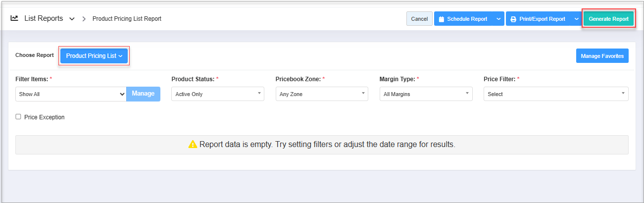Click the breadcrumb arrow separator icon
Viewport: 644px width, 203px height.
pyautogui.click(x=84, y=19)
